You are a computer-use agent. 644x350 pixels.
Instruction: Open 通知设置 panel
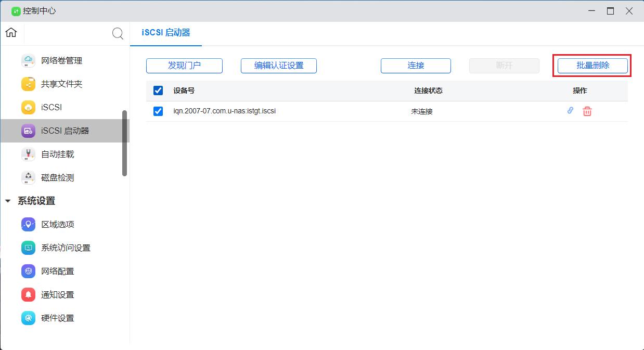[57, 294]
